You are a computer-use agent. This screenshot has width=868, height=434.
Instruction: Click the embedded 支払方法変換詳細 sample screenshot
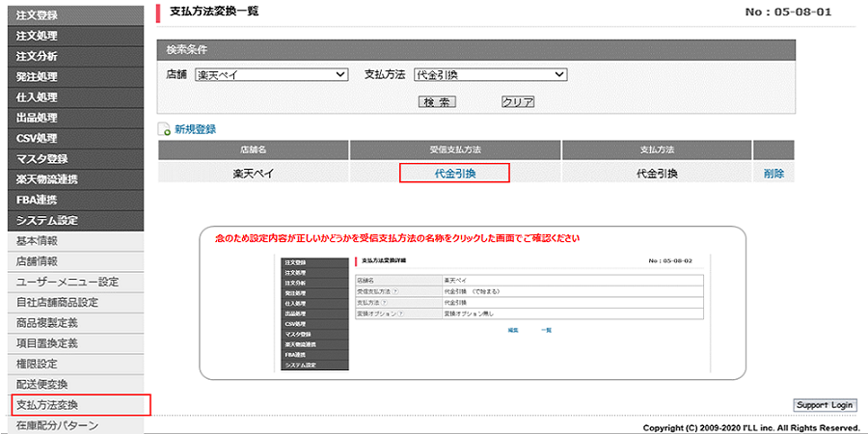coord(492,312)
